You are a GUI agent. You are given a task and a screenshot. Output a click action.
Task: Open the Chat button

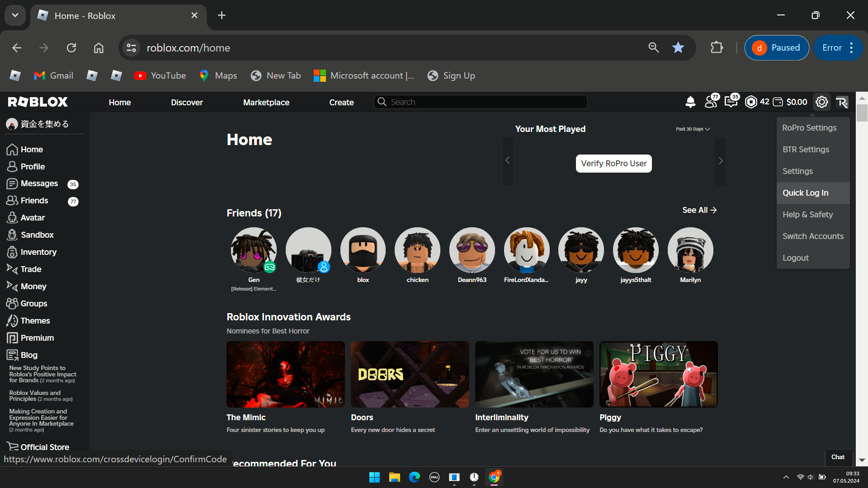pos(838,457)
